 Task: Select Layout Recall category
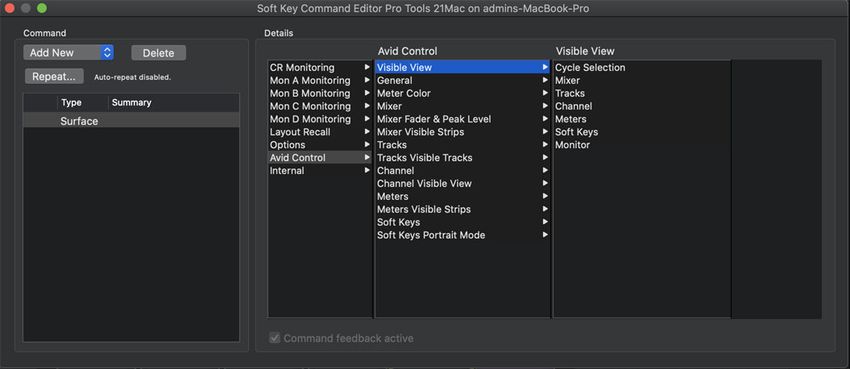pos(320,132)
